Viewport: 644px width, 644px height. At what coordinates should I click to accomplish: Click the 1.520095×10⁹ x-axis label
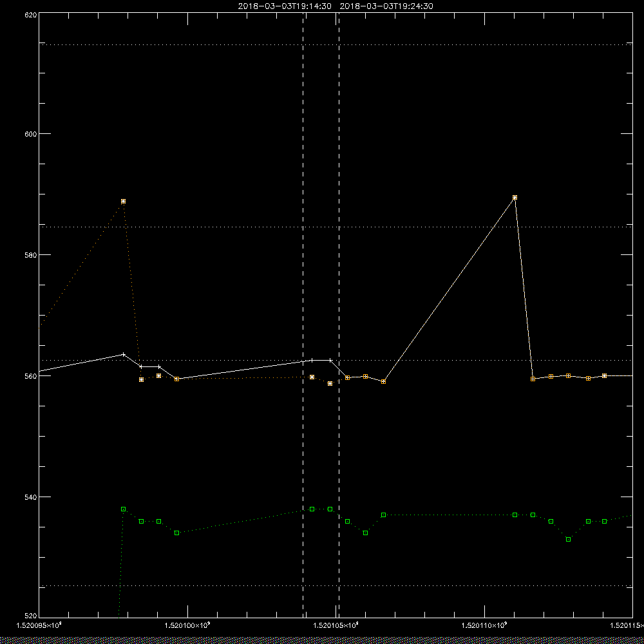(39, 625)
